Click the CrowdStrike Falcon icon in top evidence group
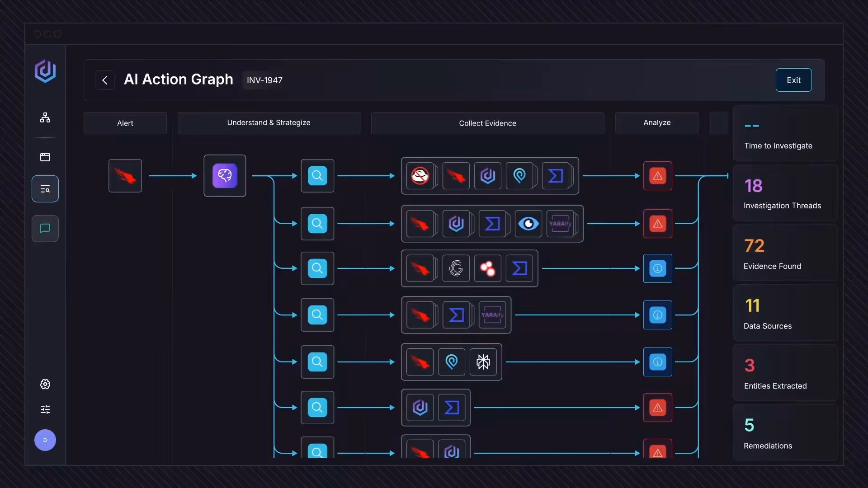868x488 pixels. coord(457,176)
